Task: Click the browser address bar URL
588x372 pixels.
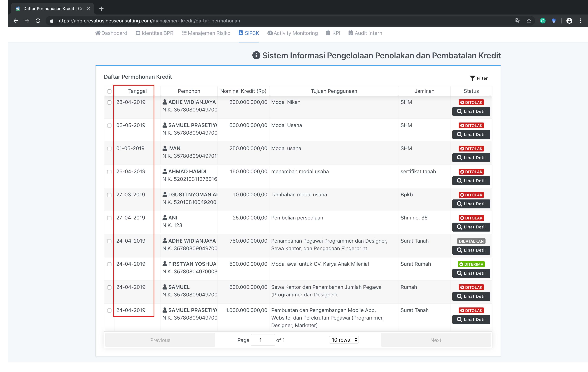Action: (x=148, y=21)
